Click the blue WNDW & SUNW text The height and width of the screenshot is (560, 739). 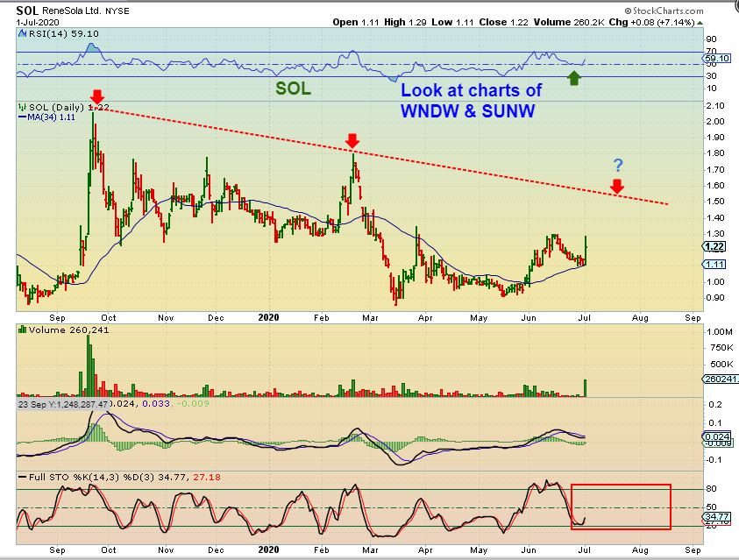point(467,111)
